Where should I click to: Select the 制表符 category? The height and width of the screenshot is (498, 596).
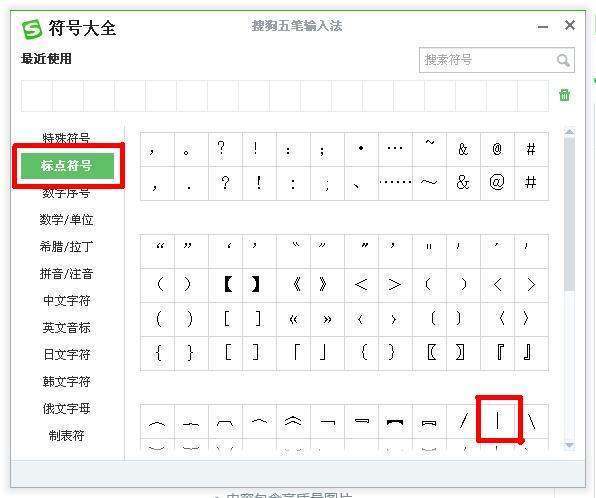67,435
